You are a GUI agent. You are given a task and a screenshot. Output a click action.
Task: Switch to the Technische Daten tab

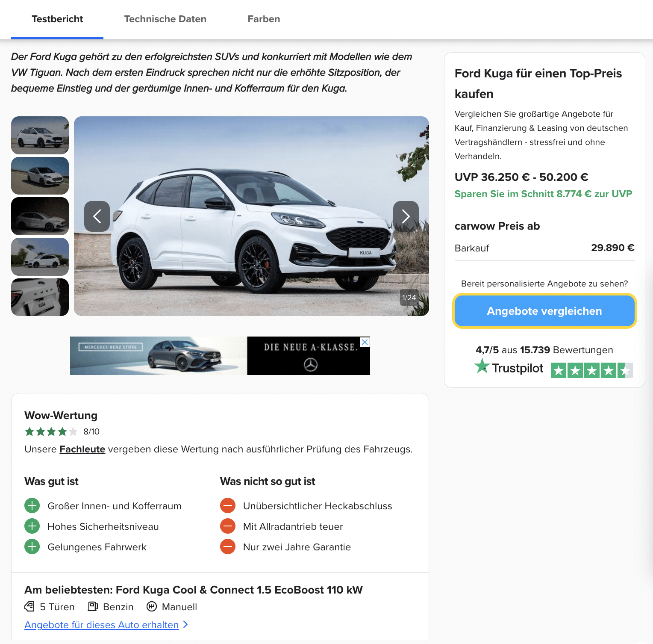point(165,19)
